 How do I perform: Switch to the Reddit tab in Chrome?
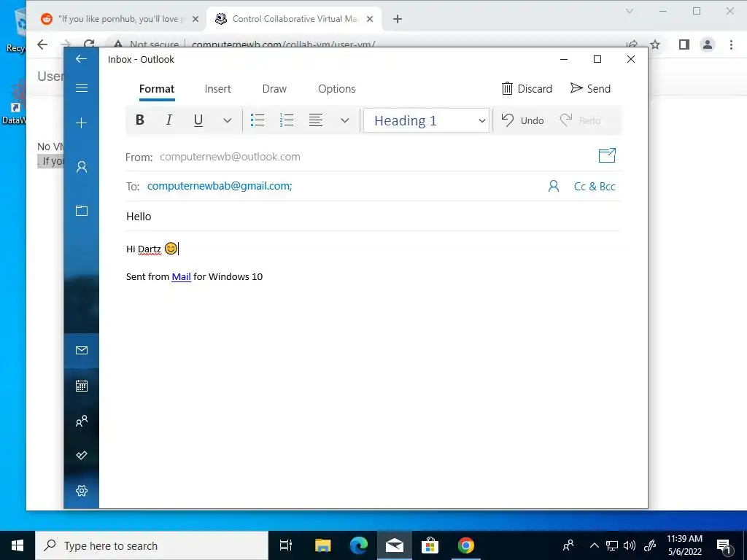(119, 19)
